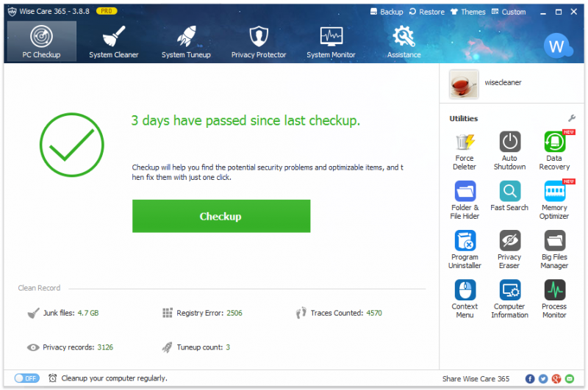
Task: Launch the Auto Shutdown utility
Action: click(509, 151)
